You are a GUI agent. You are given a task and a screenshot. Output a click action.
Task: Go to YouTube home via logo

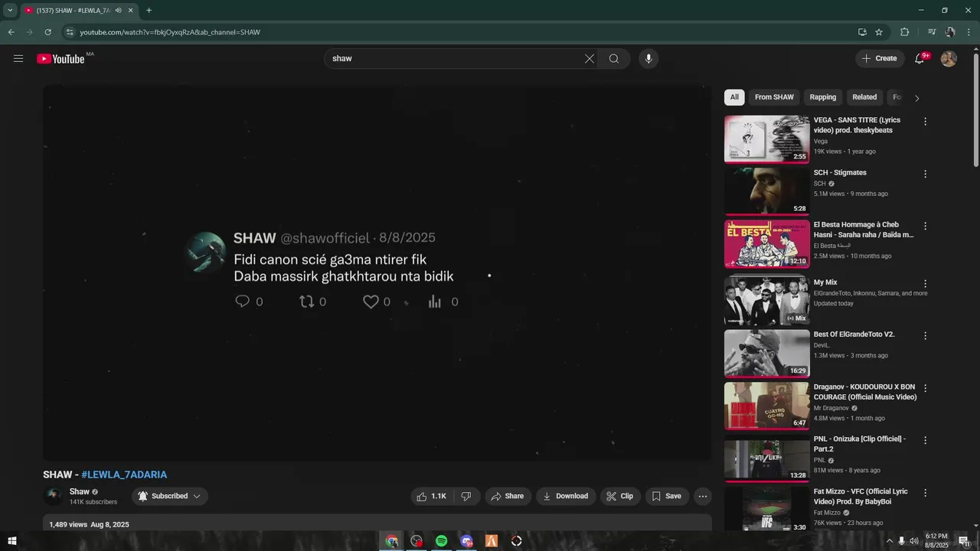click(60, 59)
